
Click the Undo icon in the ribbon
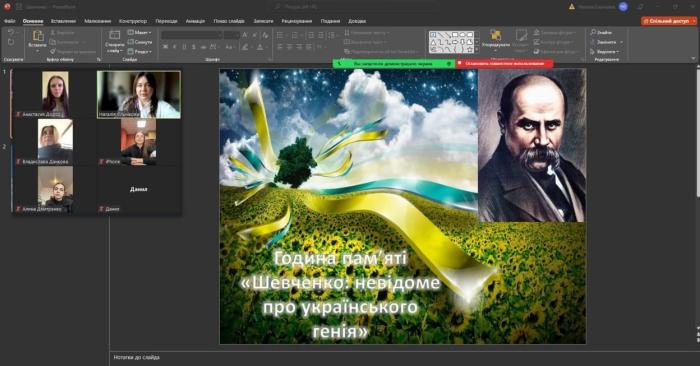point(11,33)
